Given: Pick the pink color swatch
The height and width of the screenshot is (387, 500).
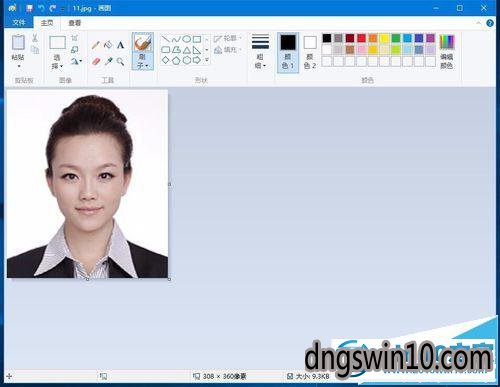Looking at the screenshot, I should (361, 50).
